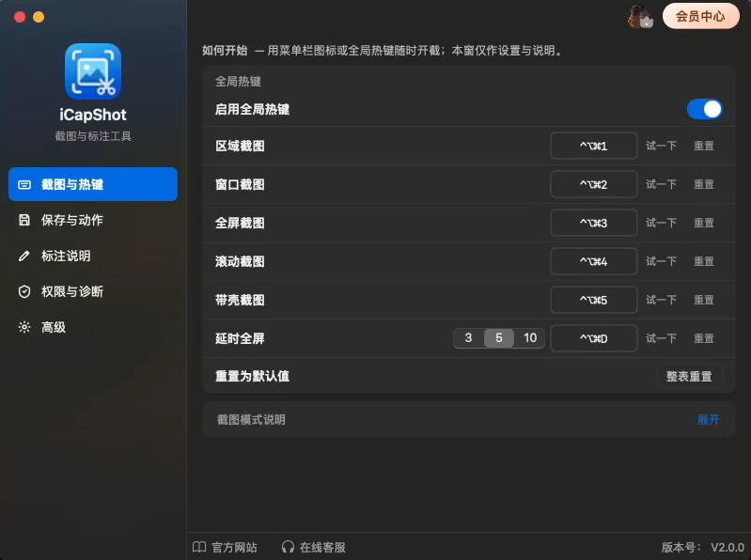Viewport: 751px width, 560px height.
Task: Click 重置 for 窗口截图
Action: (704, 185)
